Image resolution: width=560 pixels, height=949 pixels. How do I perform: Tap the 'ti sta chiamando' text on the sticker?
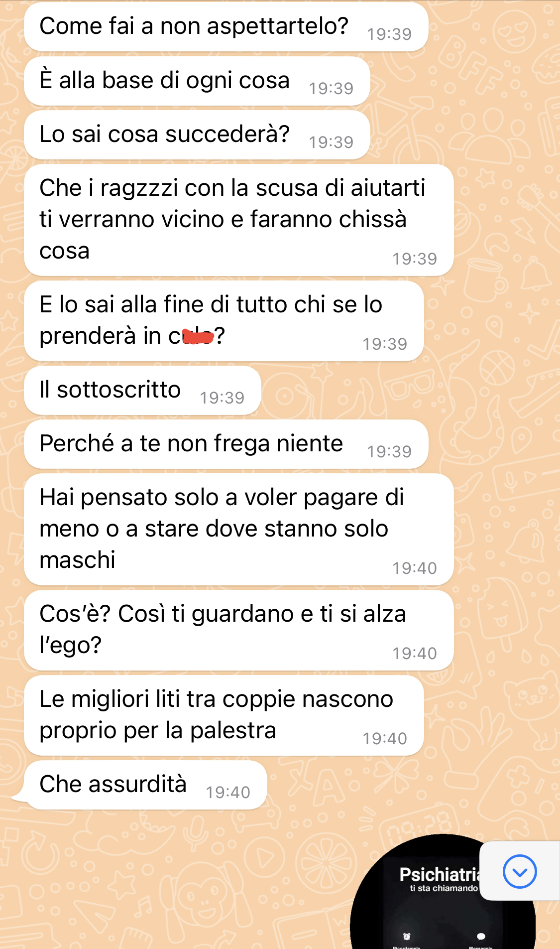click(x=444, y=888)
